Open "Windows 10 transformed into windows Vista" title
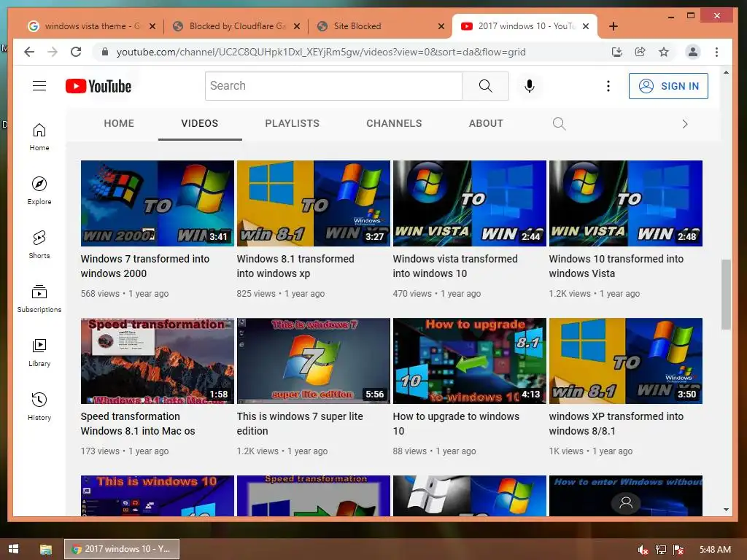This screenshot has height=560, width=747. tap(616, 266)
